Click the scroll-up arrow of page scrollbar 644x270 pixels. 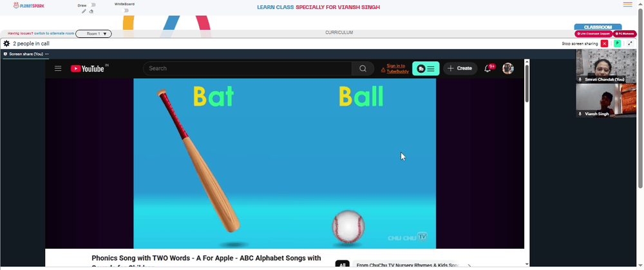click(640, 3)
